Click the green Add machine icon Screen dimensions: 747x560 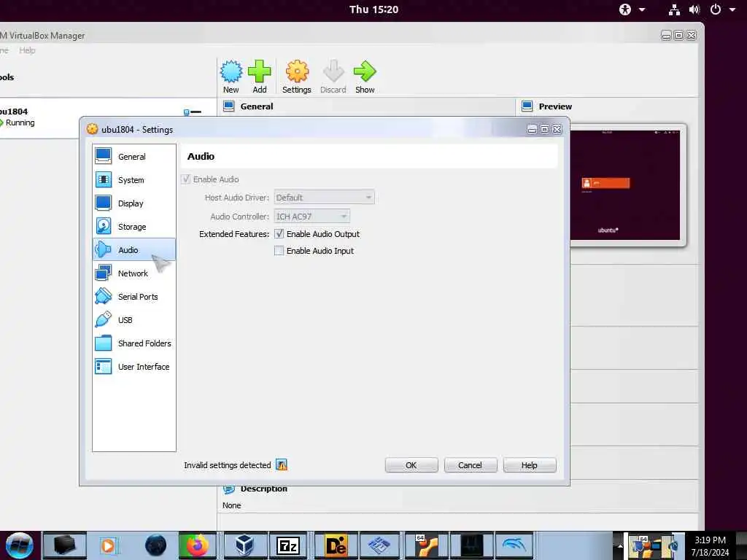point(260,71)
